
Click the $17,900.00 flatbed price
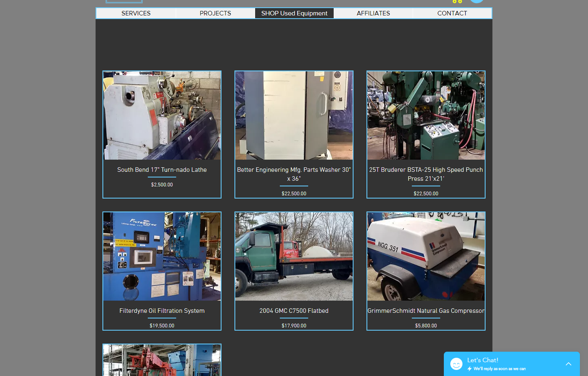click(294, 326)
